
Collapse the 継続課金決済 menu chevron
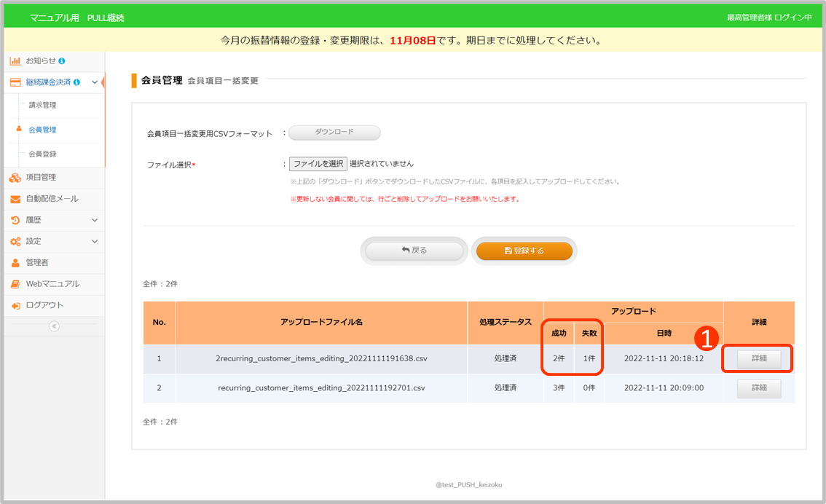click(x=95, y=82)
